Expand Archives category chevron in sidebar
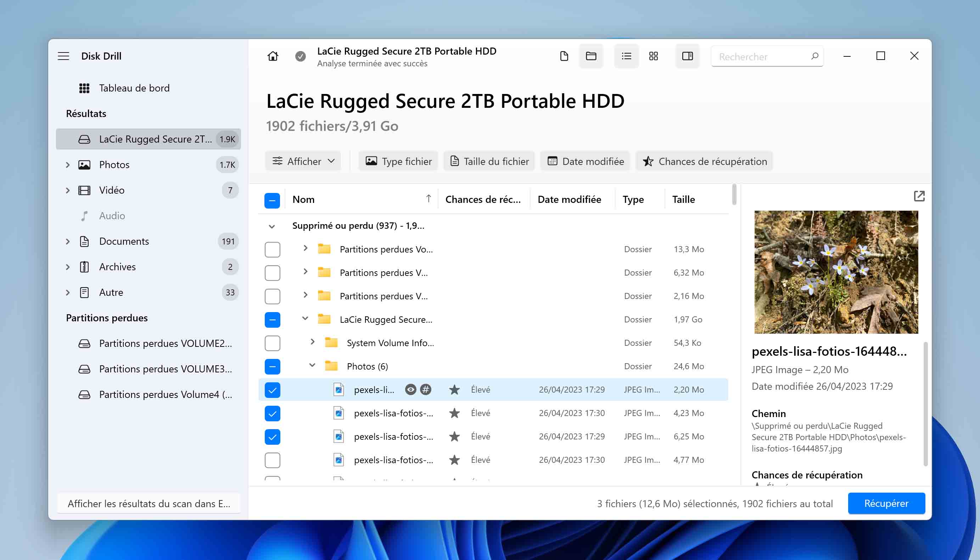 [x=68, y=267]
